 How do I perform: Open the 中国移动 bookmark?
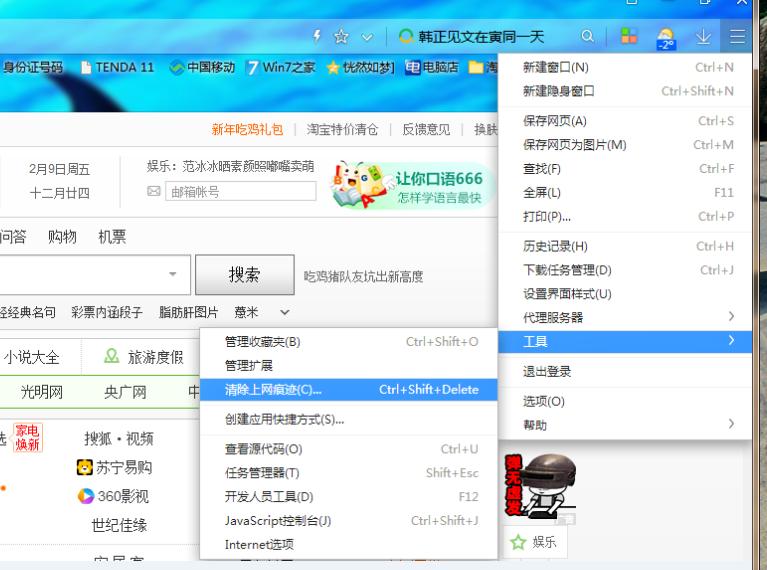coord(202,67)
